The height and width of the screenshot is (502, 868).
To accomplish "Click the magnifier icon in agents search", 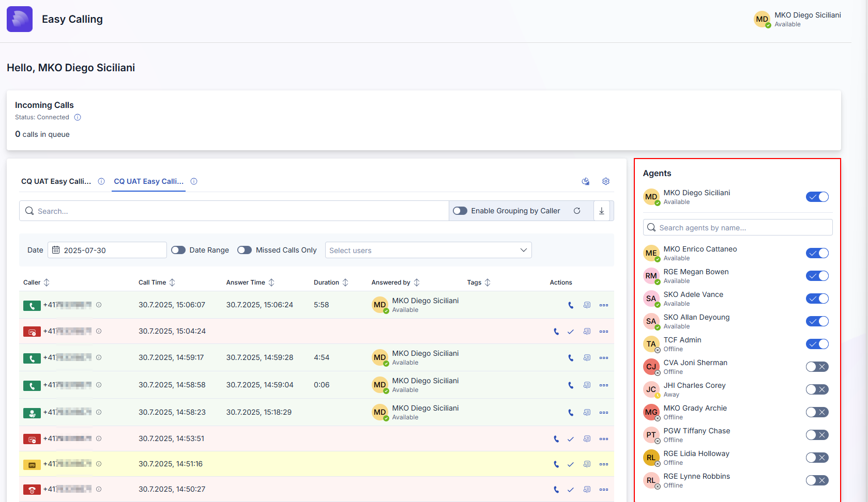I will pos(651,227).
